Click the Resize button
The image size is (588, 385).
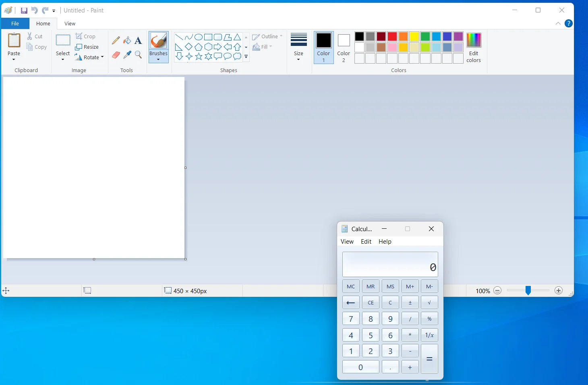(87, 47)
